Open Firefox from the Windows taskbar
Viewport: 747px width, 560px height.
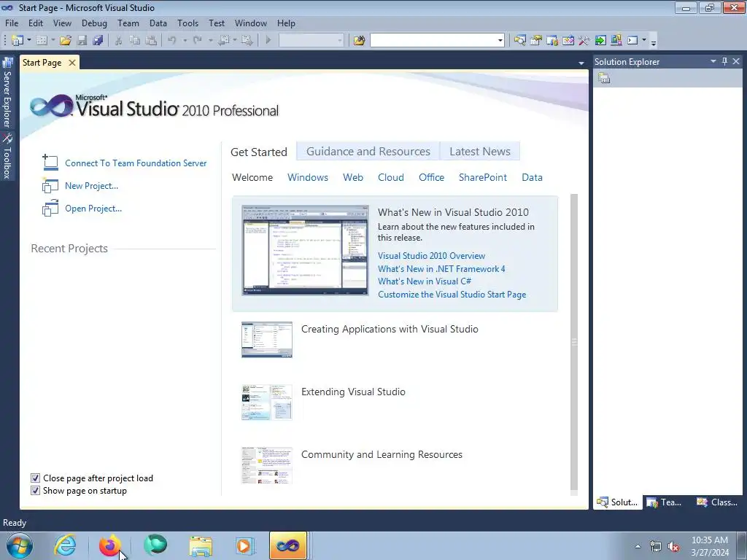pyautogui.click(x=109, y=545)
